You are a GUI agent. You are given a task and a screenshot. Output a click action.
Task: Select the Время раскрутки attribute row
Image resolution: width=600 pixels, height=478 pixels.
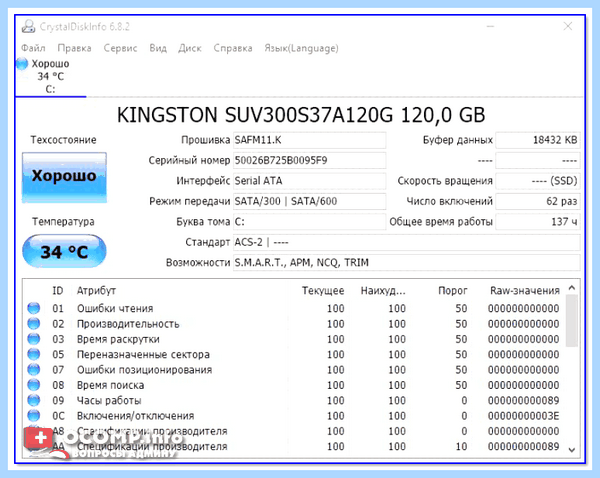point(295,339)
